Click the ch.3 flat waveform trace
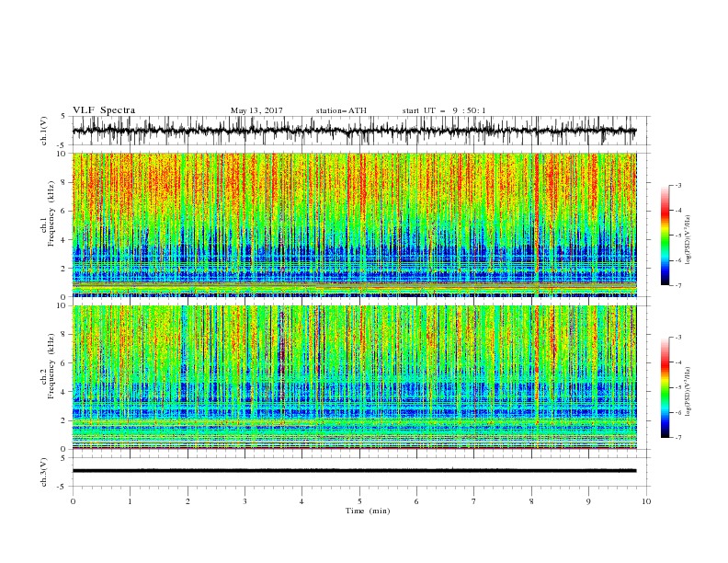Image resolution: width=728 pixels, height=563 pixels. (354, 471)
